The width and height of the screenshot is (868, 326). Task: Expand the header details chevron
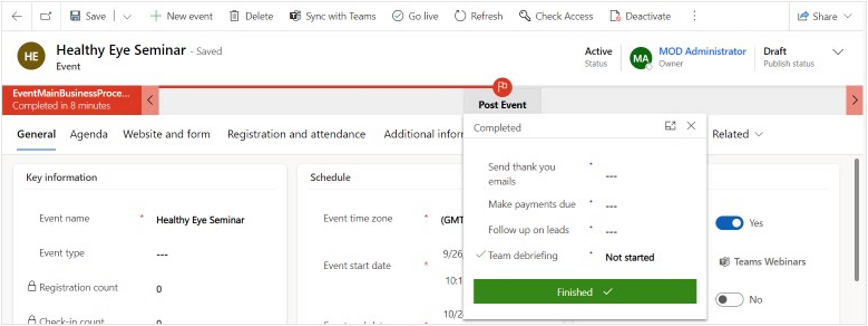tap(838, 52)
